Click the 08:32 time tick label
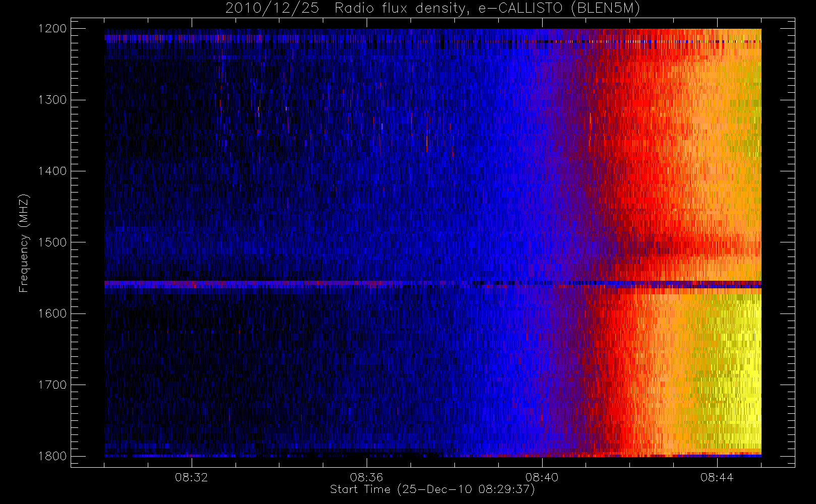 (x=192, y=477)
